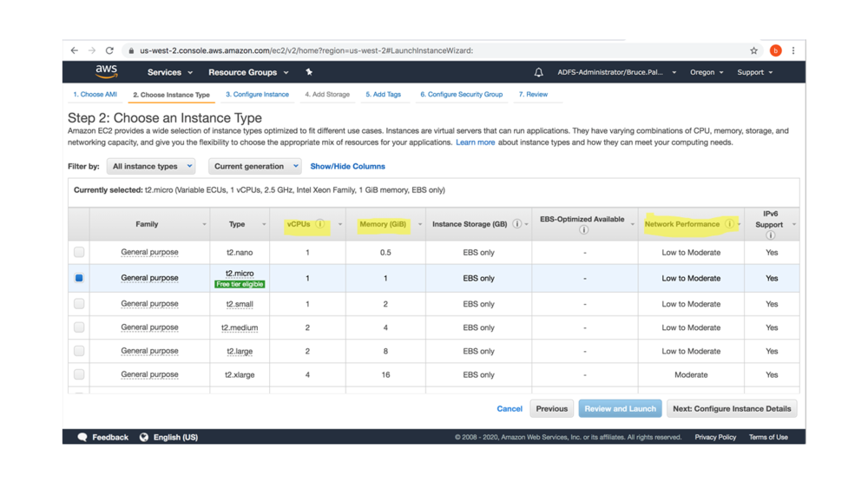868x489 pixels.
Task: Click the browser forward arrow
Action: point(92,50)
